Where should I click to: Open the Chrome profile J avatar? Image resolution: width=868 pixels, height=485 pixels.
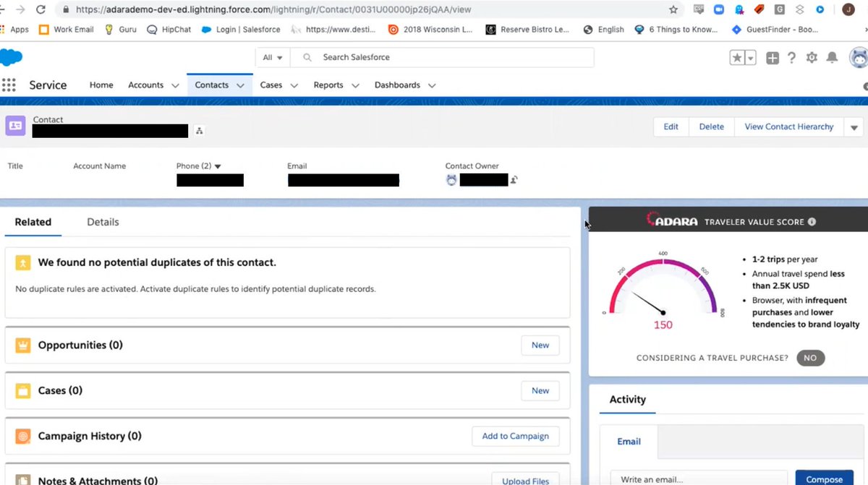click(x=848, y=9)
